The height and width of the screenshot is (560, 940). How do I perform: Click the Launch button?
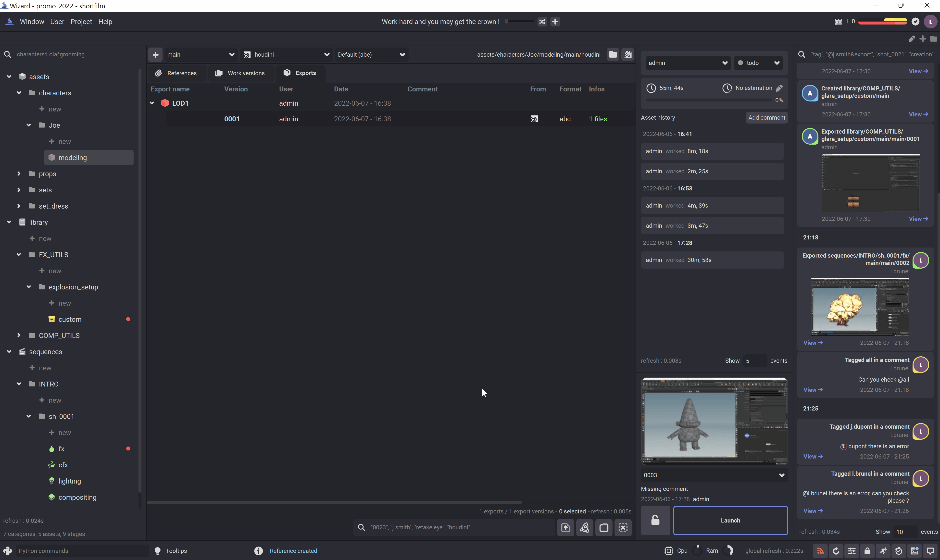[x=730, y=520]
